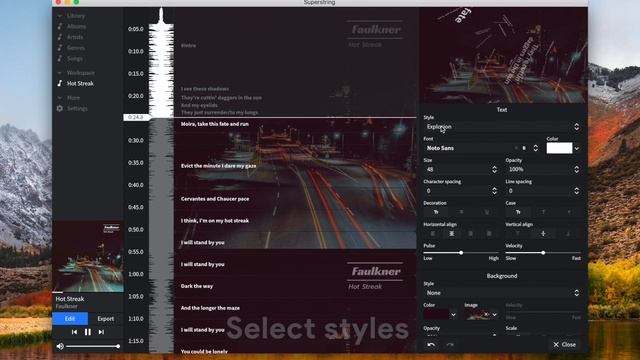
Task: Align text to bottom vertically
Action: click(568, 234)
